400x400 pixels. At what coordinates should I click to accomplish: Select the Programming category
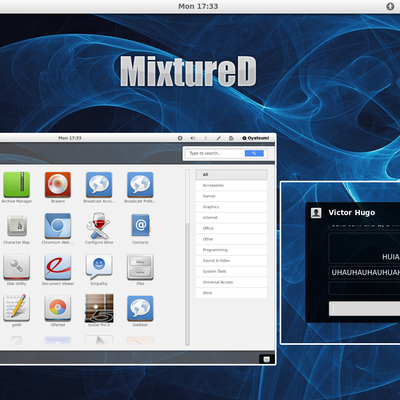pos(231,250)
